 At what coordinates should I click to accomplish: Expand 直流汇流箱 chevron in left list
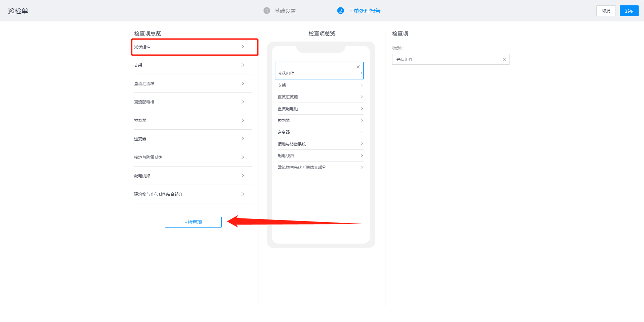point(243,83)
